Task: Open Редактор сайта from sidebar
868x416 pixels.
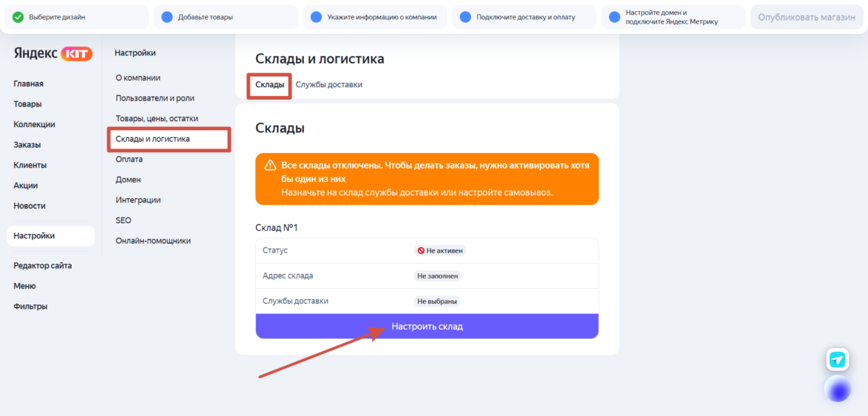Action: pos(43,266)
